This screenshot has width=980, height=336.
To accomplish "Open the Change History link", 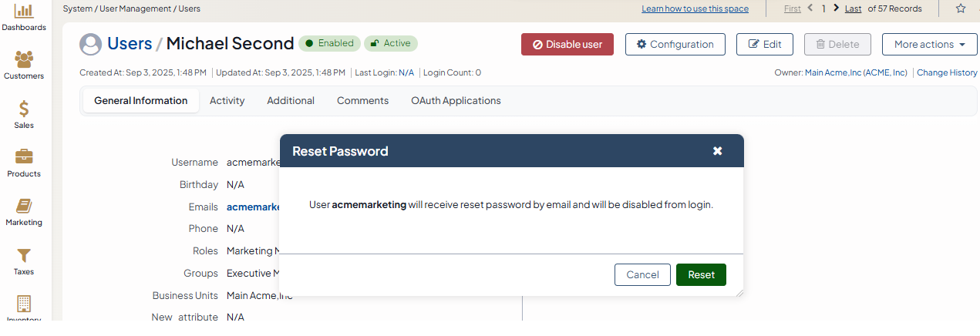I will coord(947,72).
